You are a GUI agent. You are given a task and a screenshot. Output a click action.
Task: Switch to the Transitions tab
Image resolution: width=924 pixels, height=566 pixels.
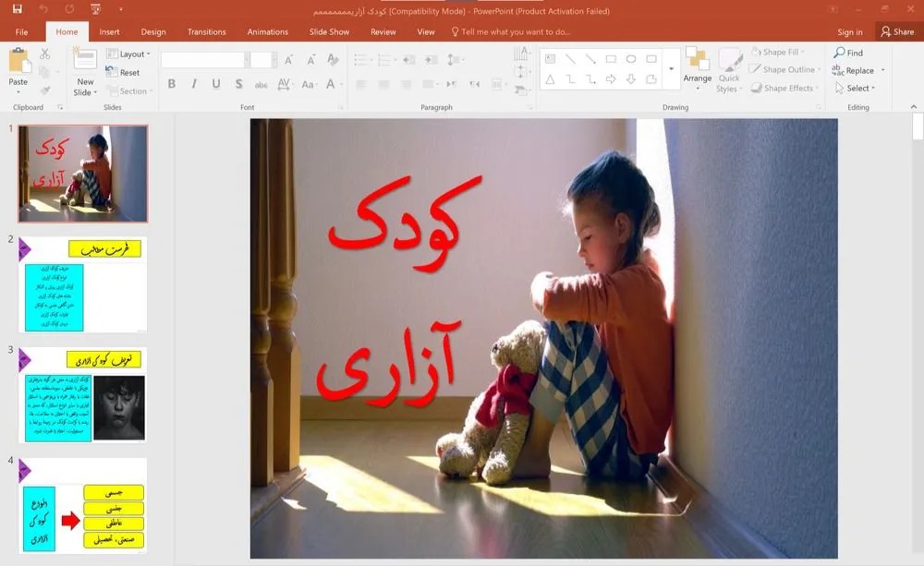click(x=206, y=31)
